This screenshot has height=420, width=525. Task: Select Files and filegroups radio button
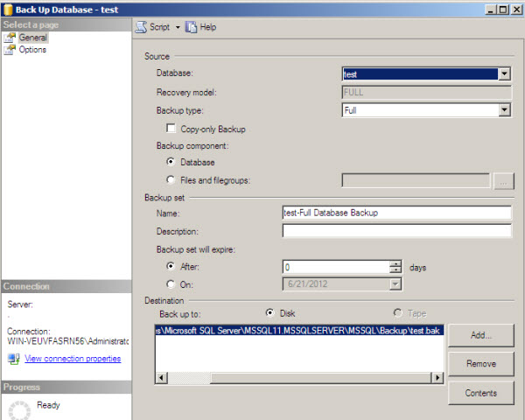click(171, 180)
